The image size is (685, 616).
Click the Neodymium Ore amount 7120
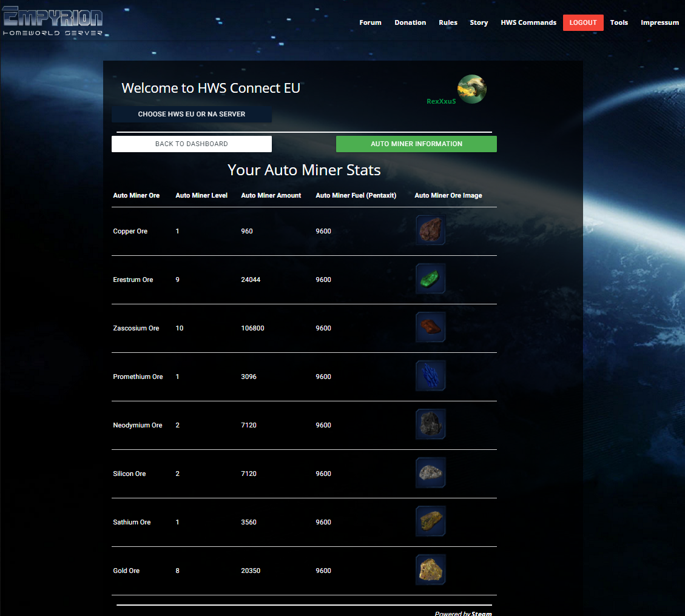[249, 425]
